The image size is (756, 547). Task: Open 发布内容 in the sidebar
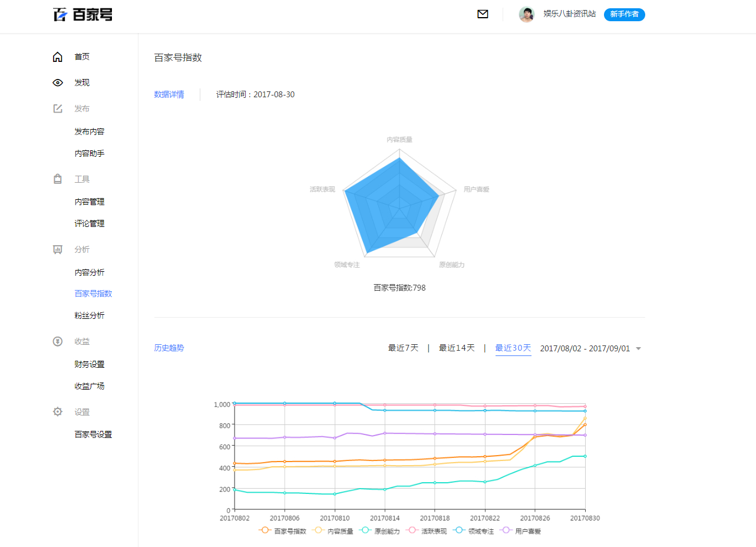90,131
